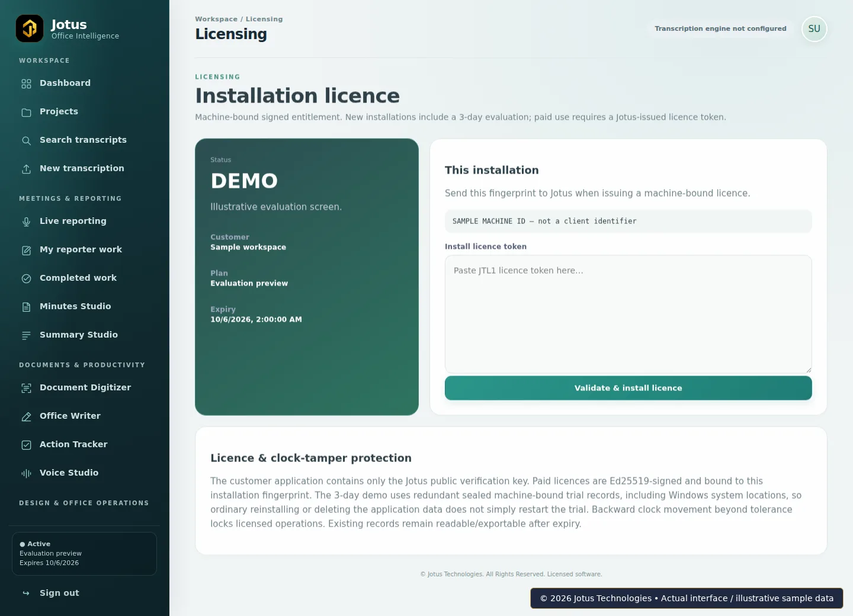
Task: Open Office Writer label in the sidebar
Action: click(70, 416)
